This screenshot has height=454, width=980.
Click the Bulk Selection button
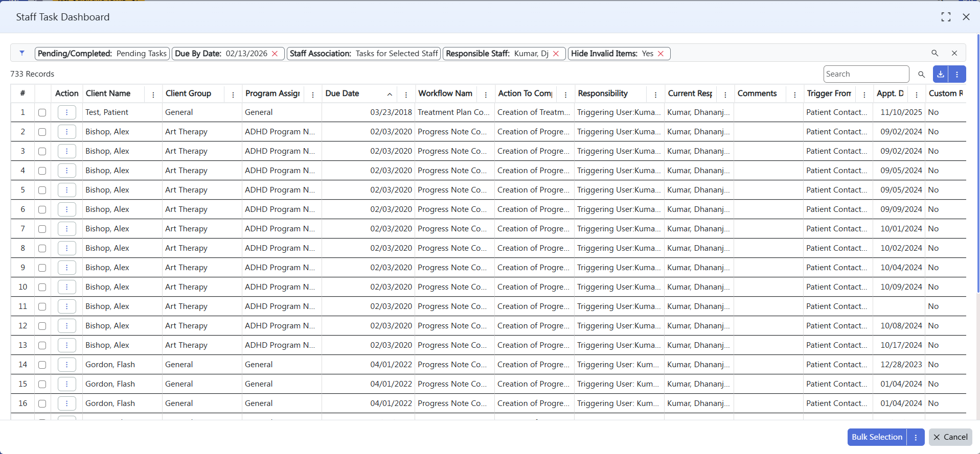877,437
